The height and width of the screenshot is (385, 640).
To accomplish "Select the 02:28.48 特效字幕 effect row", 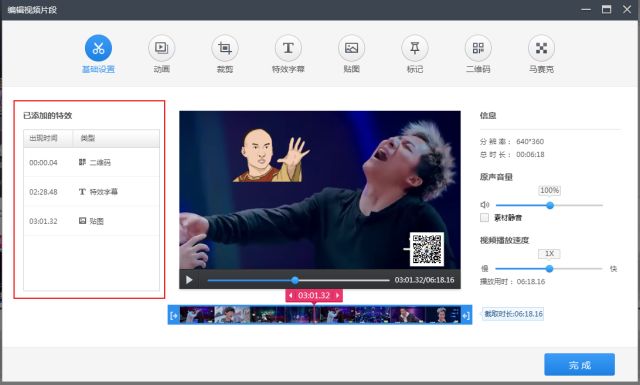I will click(x=91, y=191).
